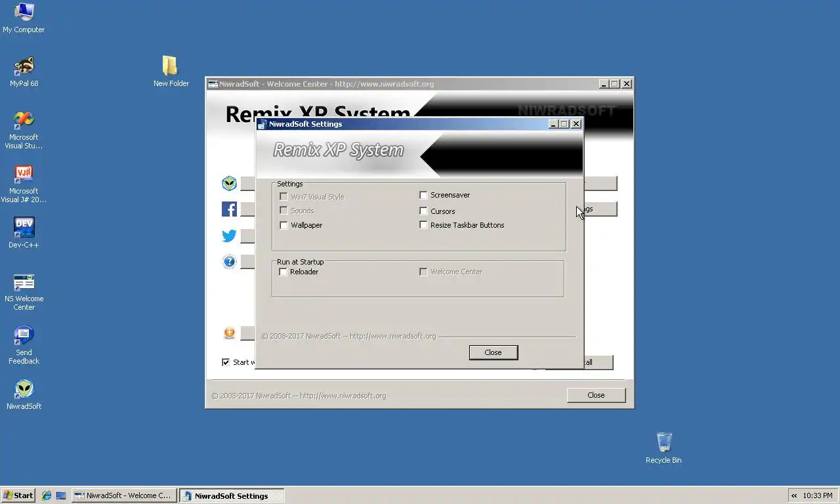Check Resize Taskbar Buttons option
The width and height of the screenshot is (840, 504).
pos(423,225)
